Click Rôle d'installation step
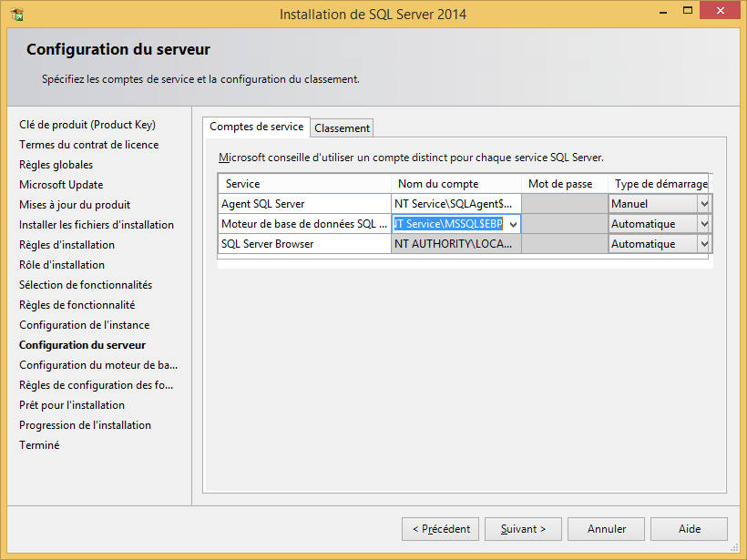 (x=61, y=265)
